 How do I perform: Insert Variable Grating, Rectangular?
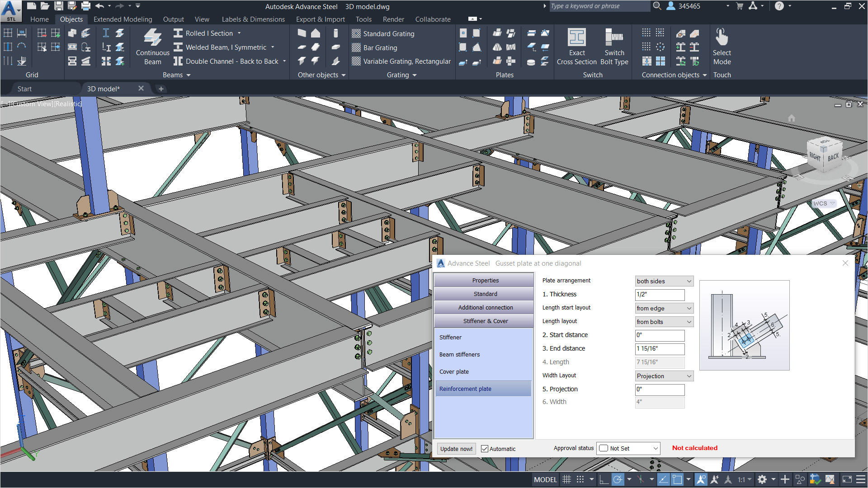tap(401, 61)
